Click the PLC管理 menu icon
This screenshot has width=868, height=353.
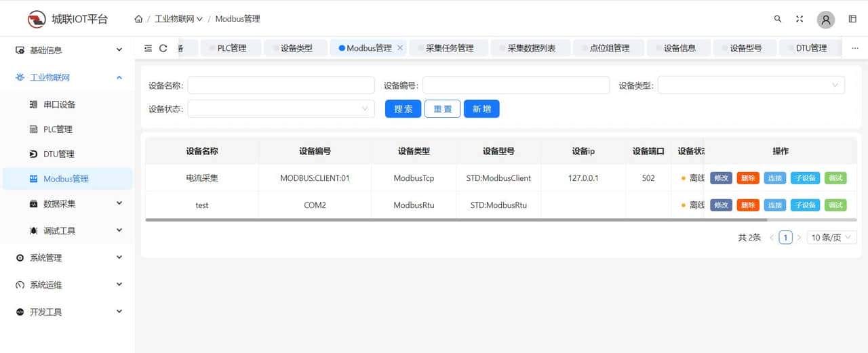pos(34,129)
